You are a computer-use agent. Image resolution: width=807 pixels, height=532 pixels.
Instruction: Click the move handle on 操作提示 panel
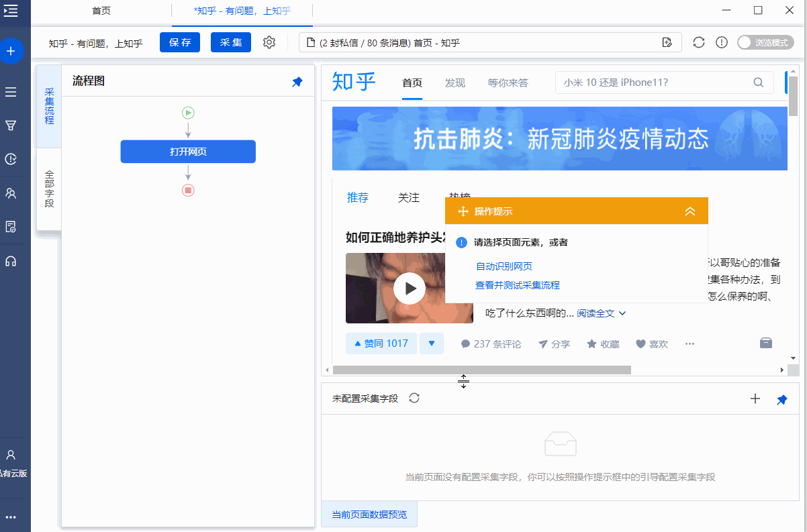click(x=463, y=211)
